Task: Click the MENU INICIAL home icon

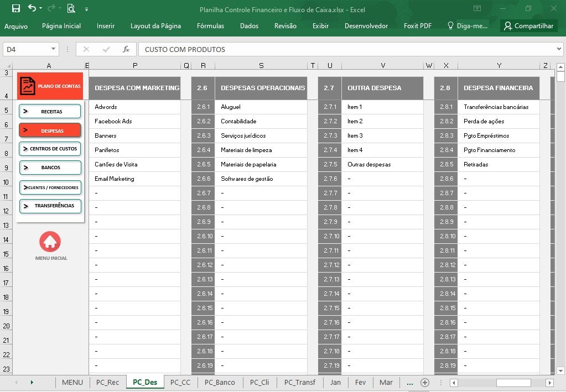Action: pos(50,242)
